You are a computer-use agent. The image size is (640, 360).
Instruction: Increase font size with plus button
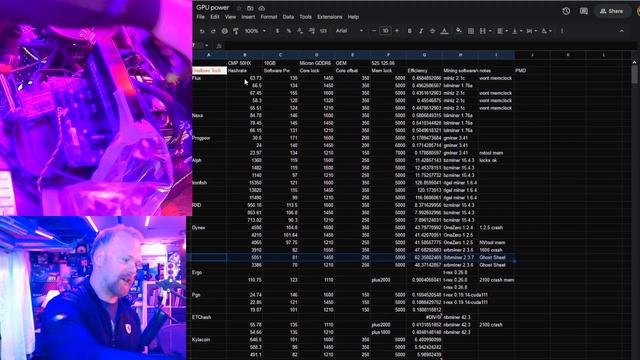pos(397,31)
